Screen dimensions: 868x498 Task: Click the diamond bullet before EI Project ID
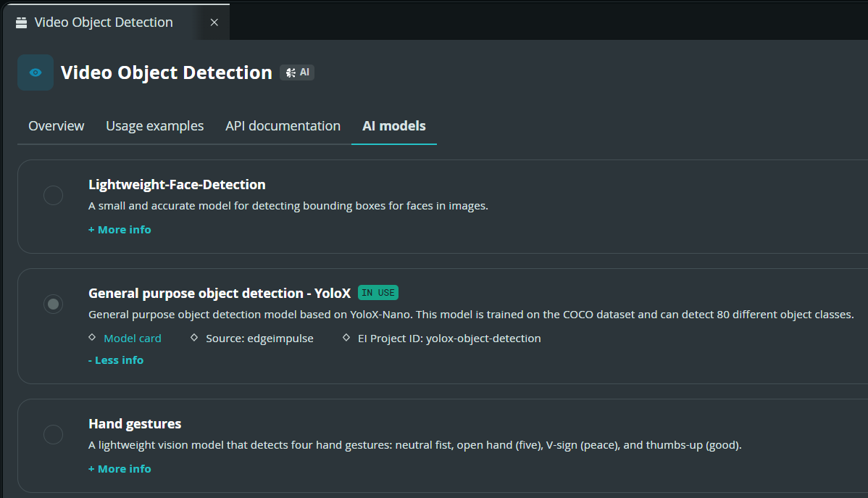[346, 337]
